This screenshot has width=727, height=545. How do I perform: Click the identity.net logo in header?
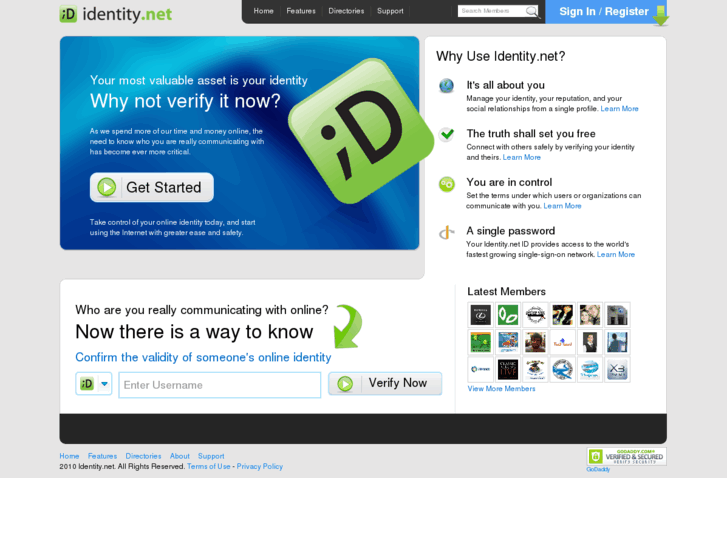point(115,14)
